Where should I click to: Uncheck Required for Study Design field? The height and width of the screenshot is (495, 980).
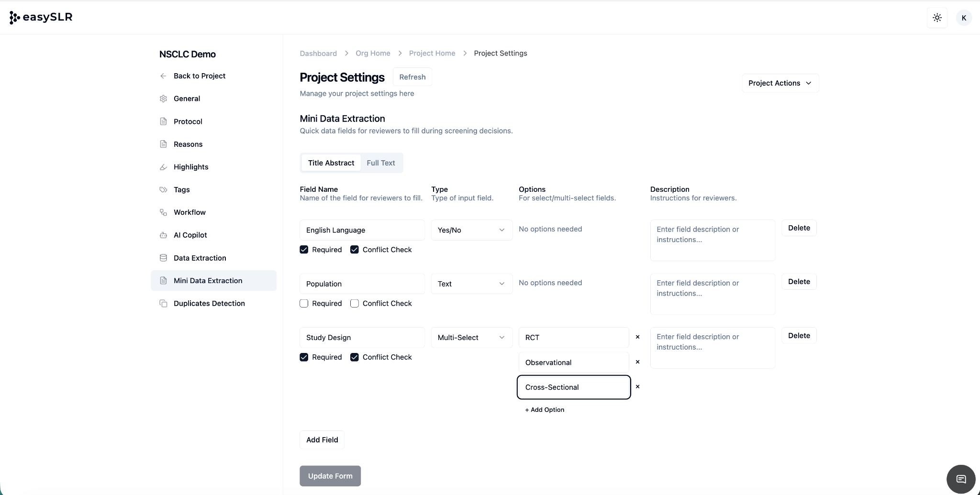tap(304, 357)
